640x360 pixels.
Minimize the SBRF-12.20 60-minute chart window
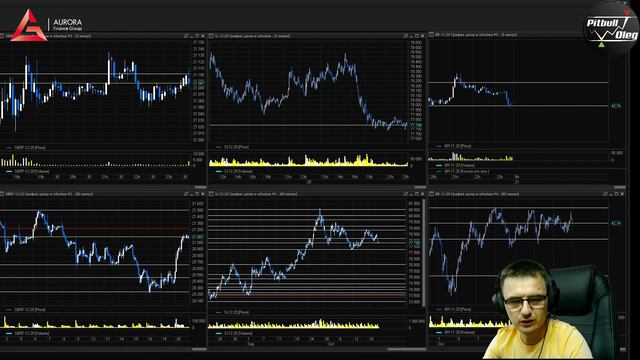point(191,194)
